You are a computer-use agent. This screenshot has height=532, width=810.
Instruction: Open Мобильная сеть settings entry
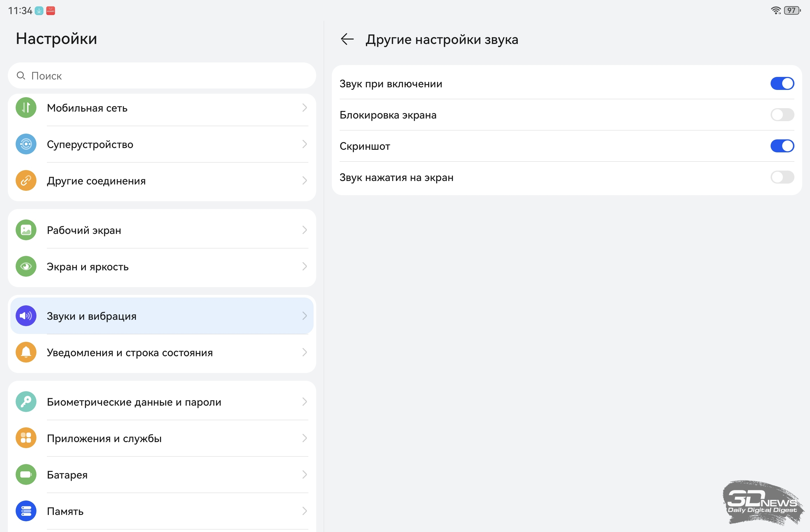(x=87, y=108)
